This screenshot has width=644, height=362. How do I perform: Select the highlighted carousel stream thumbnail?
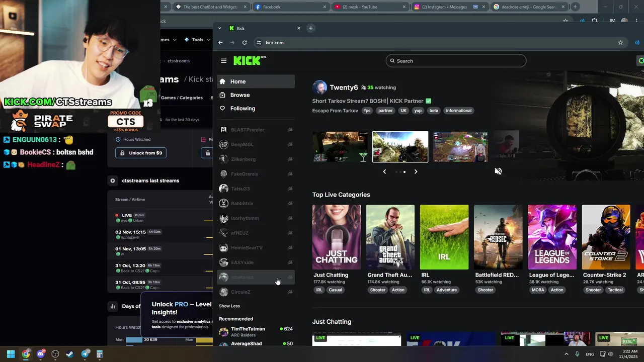(x=400, y=147)
